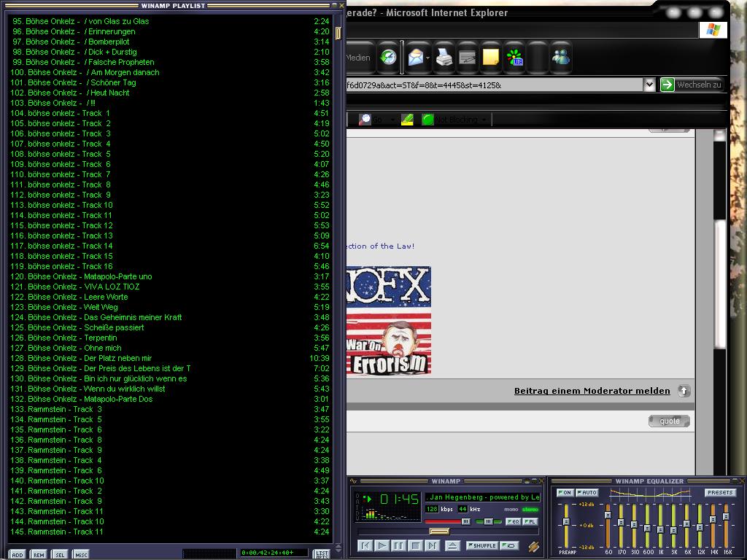Open the History icon in Internet Explorer
The height and width of the screenshot is (560, 747).
388,58
